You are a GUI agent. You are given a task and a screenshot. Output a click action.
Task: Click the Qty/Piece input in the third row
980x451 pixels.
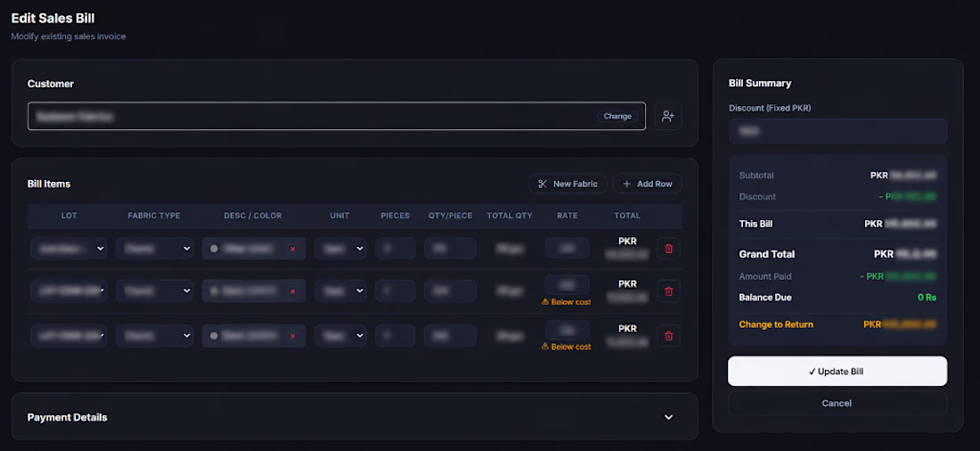point(450,336)
